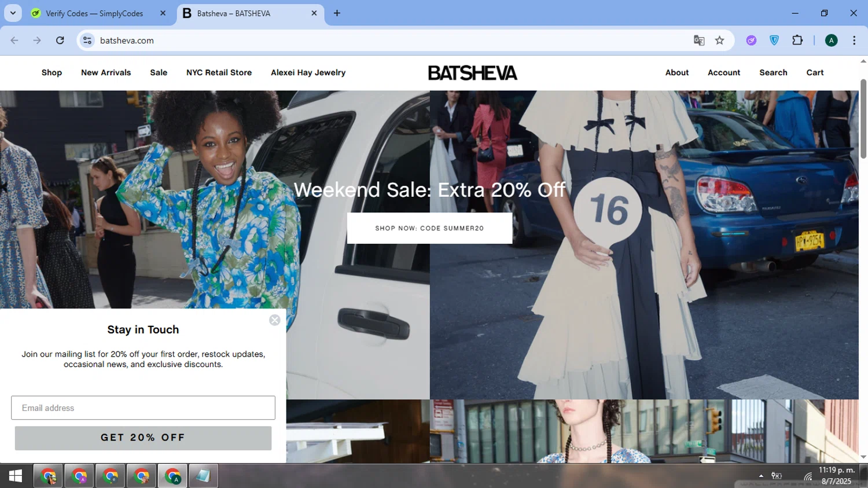The height and width of the screenshot is (488, 868).
Task: View the Cart
Action: (815, 72)
